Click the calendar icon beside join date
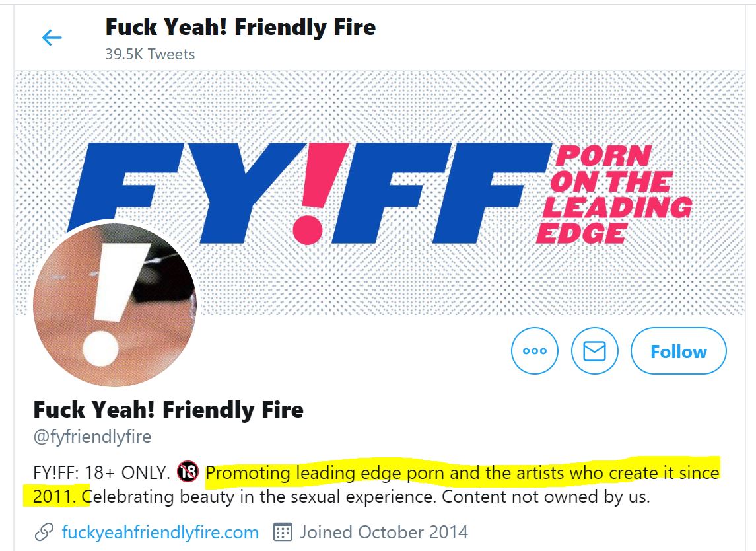The height and width of the screenshot is (551, 756). pyautogui.click(x=283, y=532)
